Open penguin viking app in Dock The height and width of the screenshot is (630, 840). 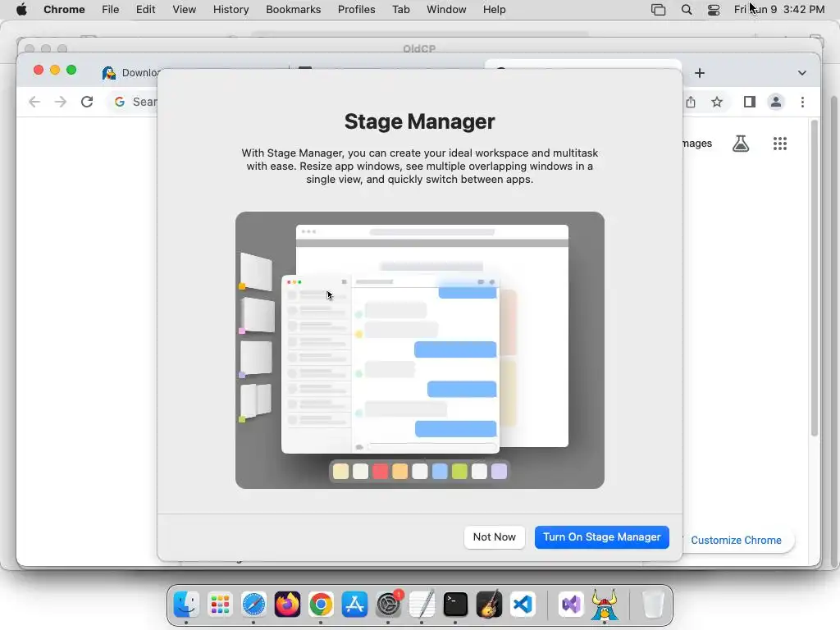(x=605, y=605)
